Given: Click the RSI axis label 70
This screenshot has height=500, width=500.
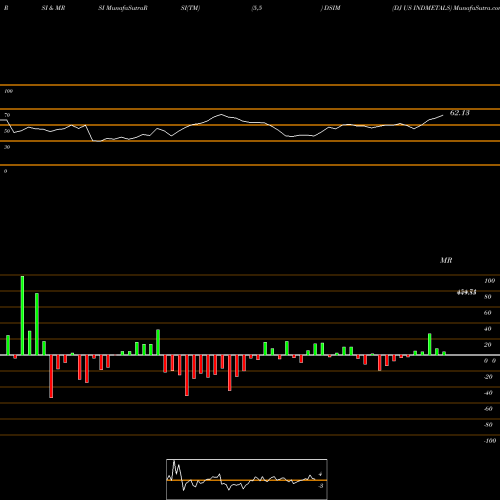Looking at the screenshot, I should click(x=7, y=115).
